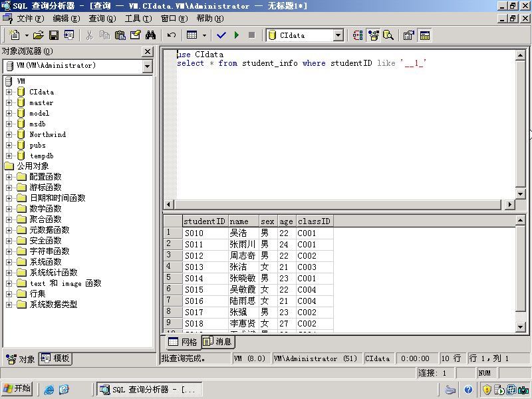The height and width of the screenshot is (399, 532).
Task: Switch to the 模板 tab in object browser
Action: point(55,358)
